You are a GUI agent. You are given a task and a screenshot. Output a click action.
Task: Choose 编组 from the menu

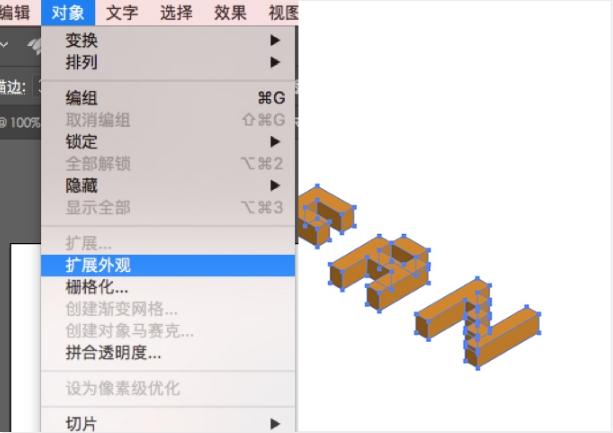tap(168, 98)
